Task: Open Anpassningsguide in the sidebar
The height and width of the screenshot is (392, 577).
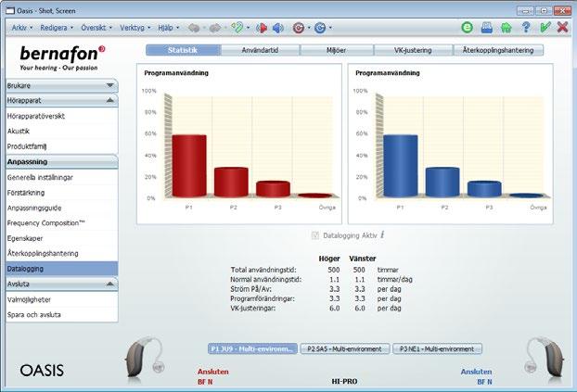Action: pyautogui.click(x=62, y=208)
